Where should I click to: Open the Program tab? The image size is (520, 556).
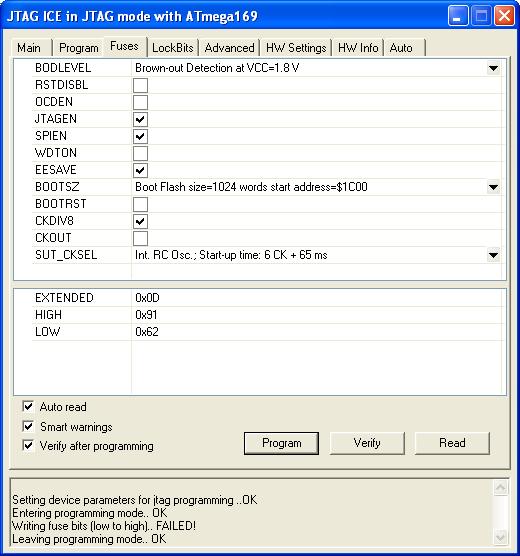[79, 48]
